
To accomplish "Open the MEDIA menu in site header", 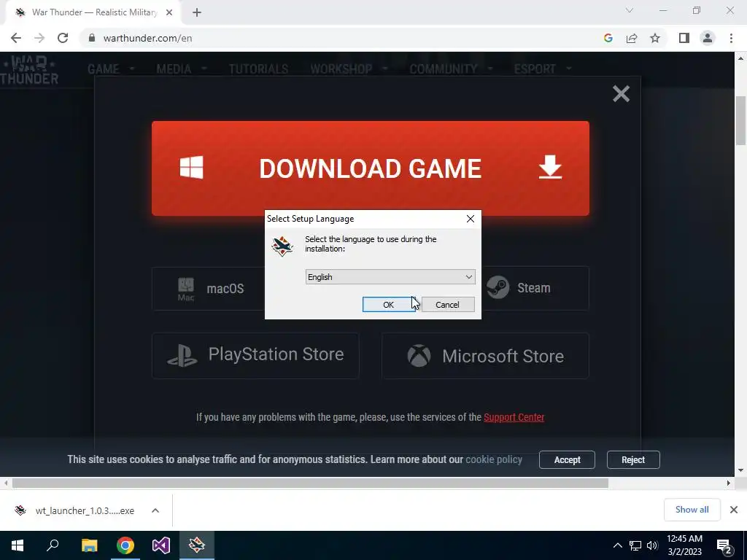I will point(174,69).
